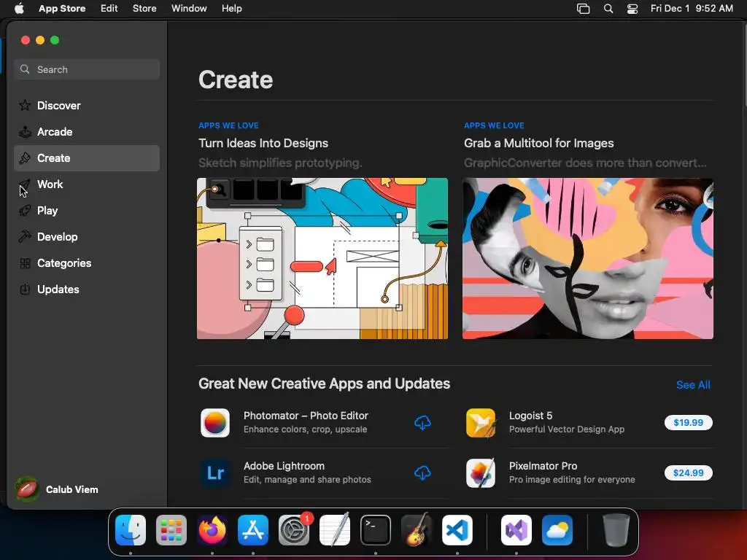The image size is (747, 560).
Task: Open the Logoist 5 app icon
Action: click(x=481, y=423)
